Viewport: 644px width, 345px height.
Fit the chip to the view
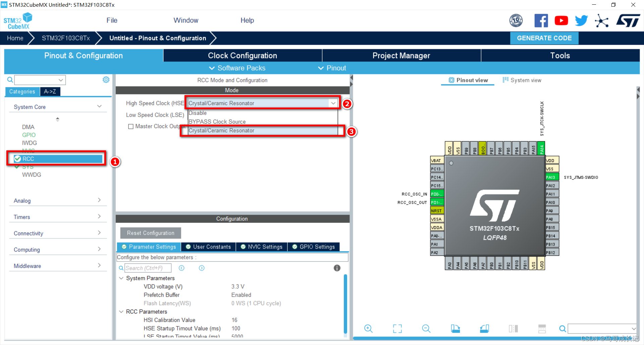(x=397, y=329)
